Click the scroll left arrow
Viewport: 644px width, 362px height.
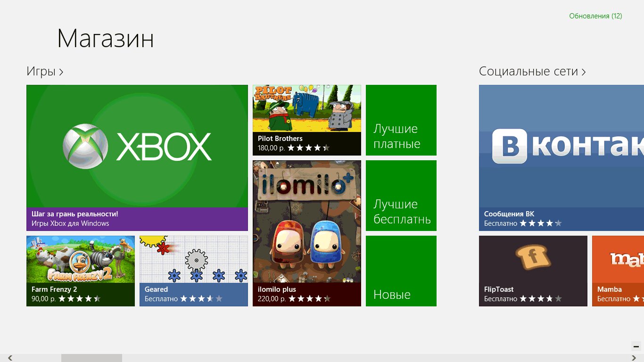10,358
